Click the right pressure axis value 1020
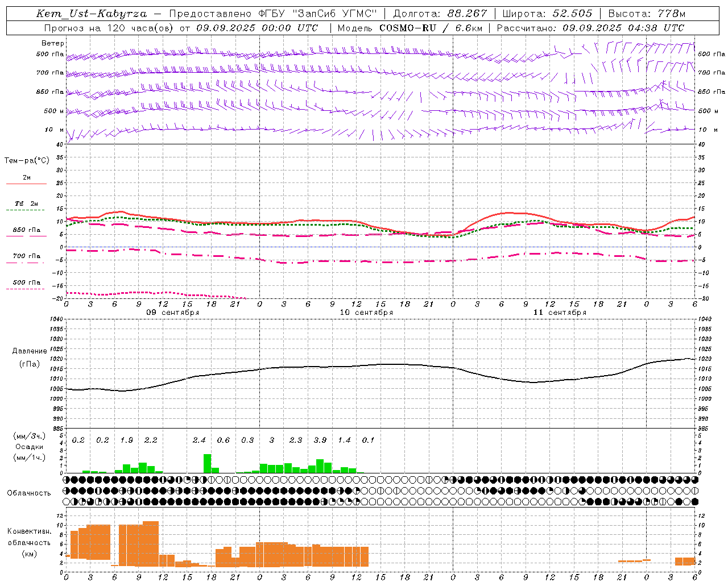This screenshot has height=582, width=728. click(x=705, y=359)
